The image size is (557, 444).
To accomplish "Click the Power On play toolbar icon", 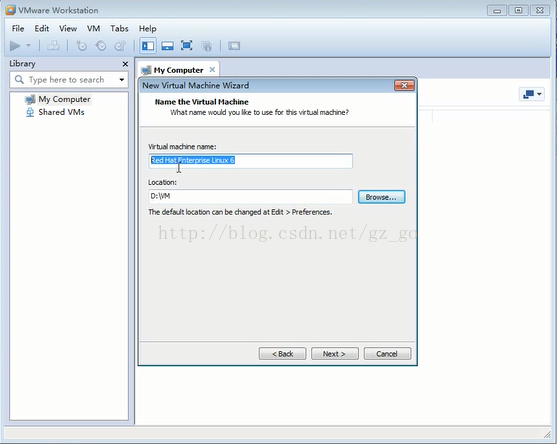I will coord(15,46).
